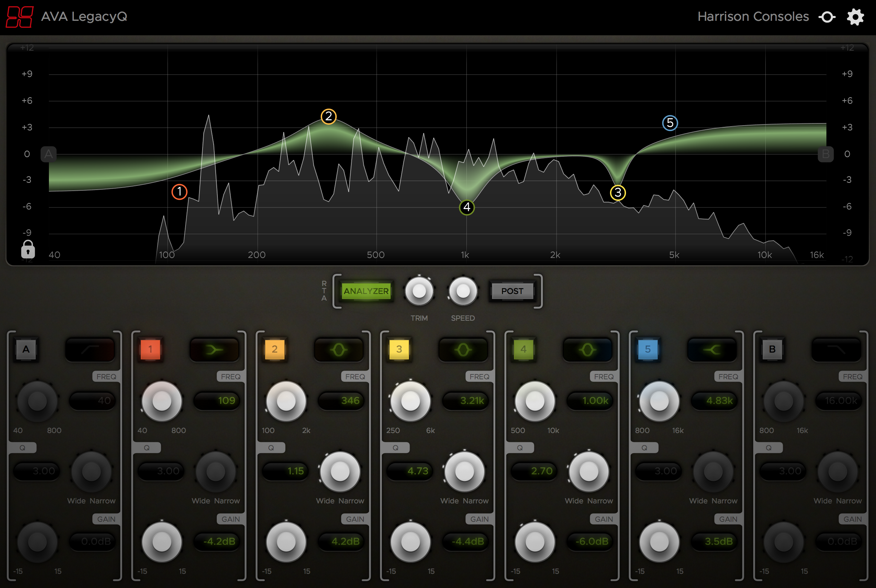Click filter A high-pass shape icon

point(90,350)
